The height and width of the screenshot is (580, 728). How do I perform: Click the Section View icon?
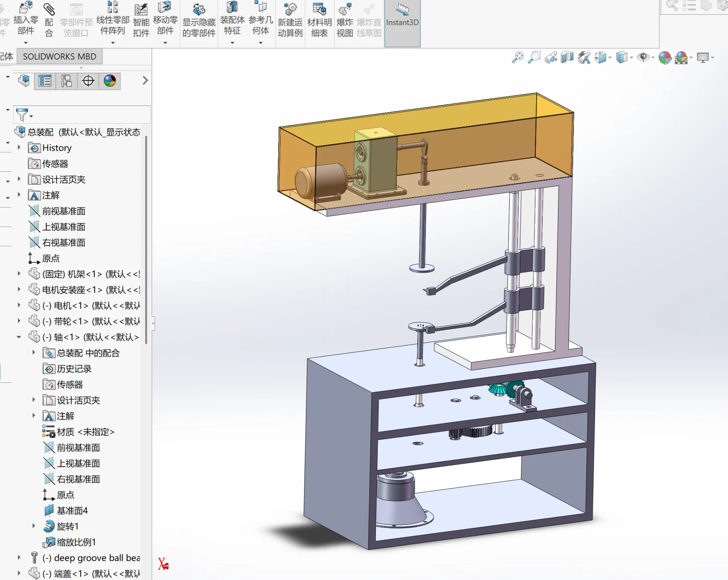pyautogui.click(x=567, y=58)
